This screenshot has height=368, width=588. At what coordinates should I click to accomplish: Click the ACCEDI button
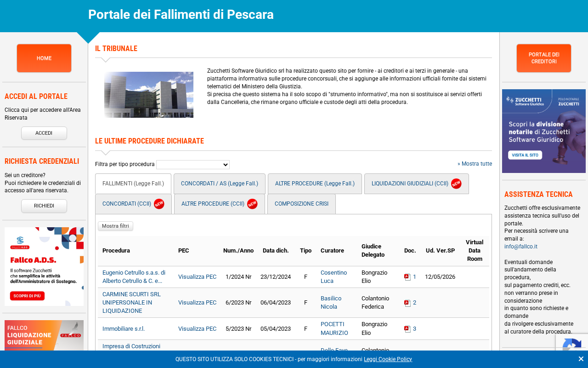44,133
